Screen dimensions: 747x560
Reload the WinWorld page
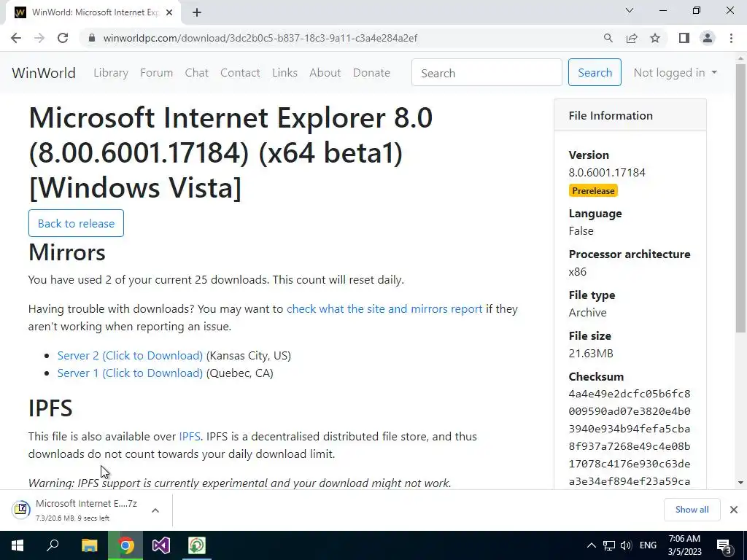pos(63,38)
